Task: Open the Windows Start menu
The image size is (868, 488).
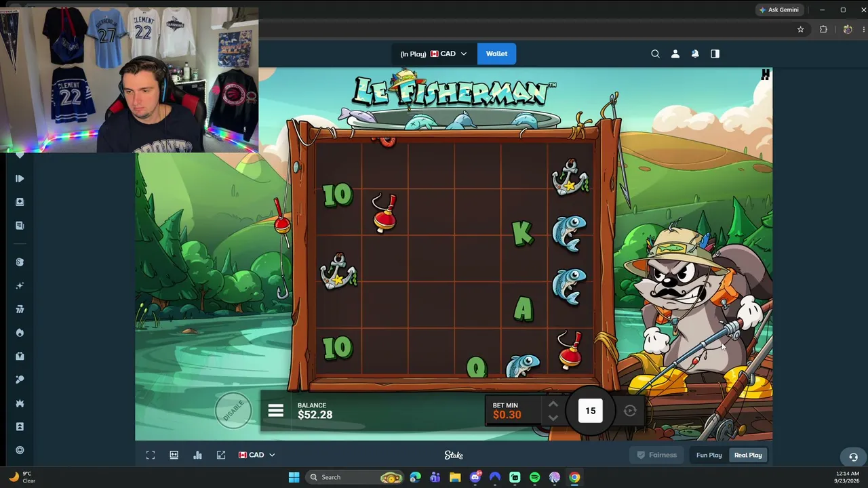Action: click(x=294, y=477)
